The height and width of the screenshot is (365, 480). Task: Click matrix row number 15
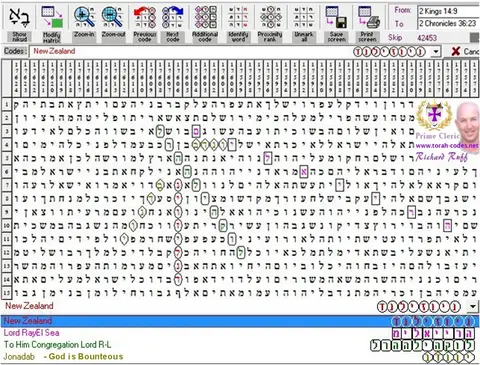coord(6,293)
